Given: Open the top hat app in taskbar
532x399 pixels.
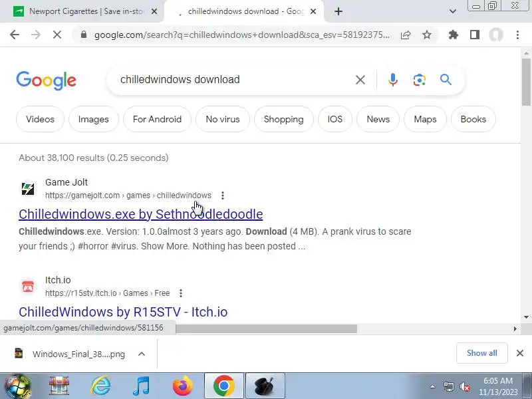Looking at the screenshot, I should tap(265, 386).
